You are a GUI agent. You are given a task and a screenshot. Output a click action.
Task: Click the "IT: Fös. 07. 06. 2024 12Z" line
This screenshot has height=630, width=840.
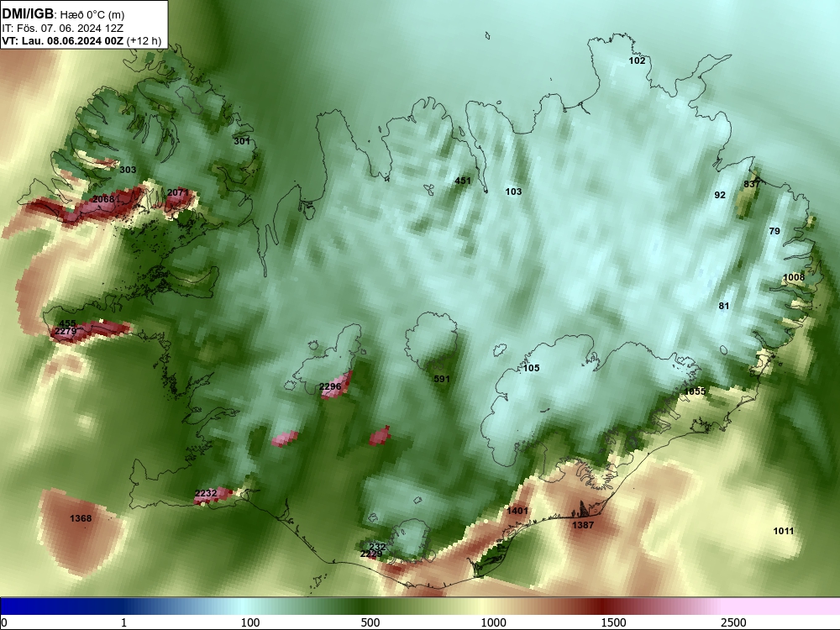(63, 29)
